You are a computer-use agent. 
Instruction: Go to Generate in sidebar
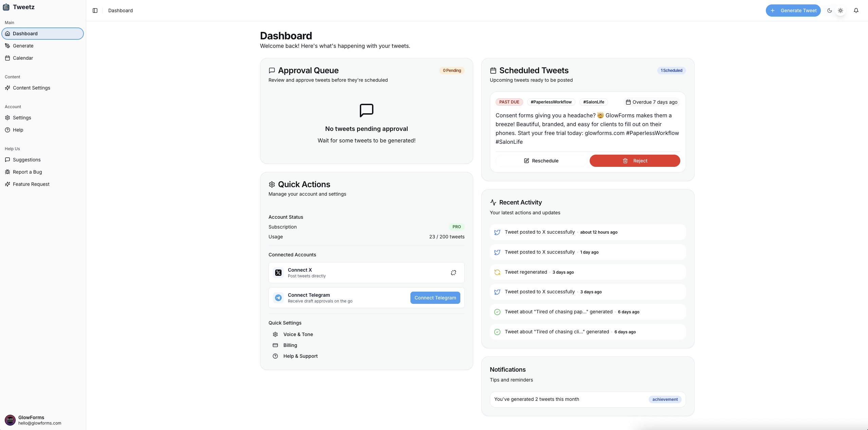[23, 46]
